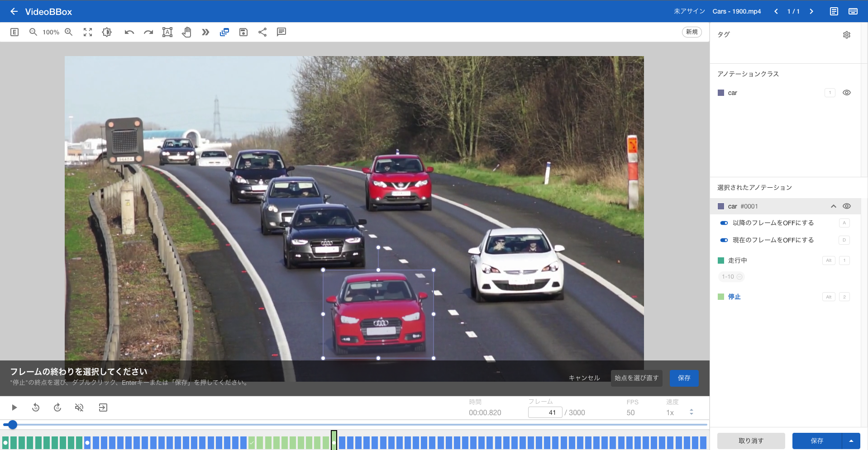Select the bounding box label tool

pos(167,32)
